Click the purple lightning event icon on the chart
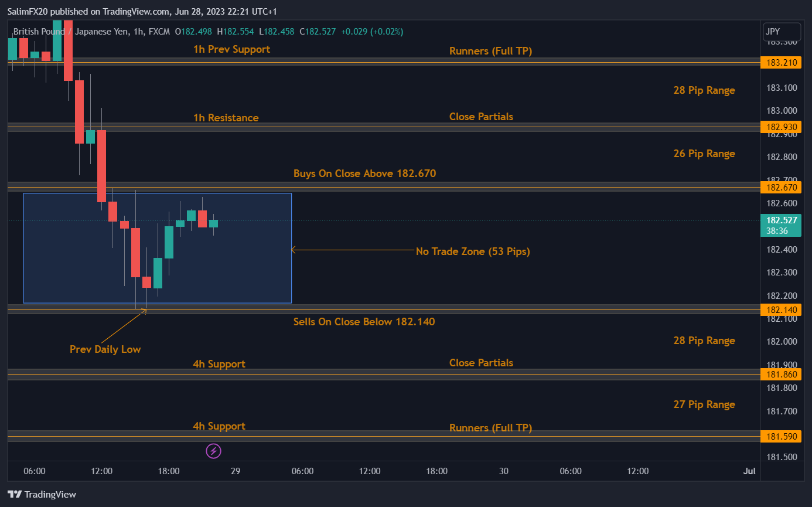This screenshot has height=507, width=812. click(213, 451)
